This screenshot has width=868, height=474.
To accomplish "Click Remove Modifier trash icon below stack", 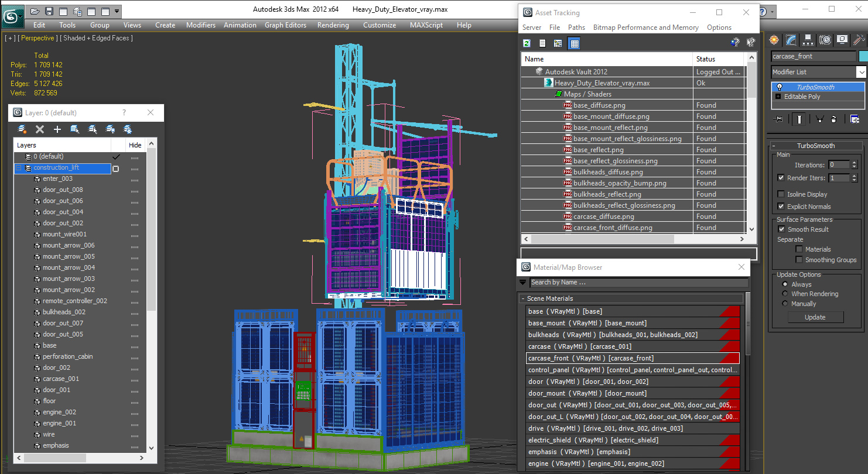I will click(x=833, y=119).
